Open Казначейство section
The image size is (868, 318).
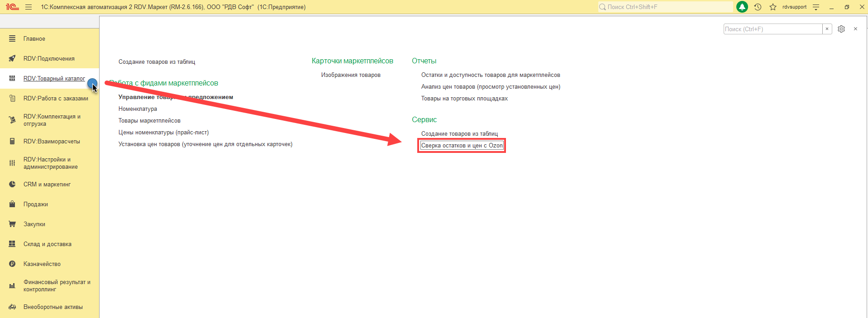pos(42,264)
